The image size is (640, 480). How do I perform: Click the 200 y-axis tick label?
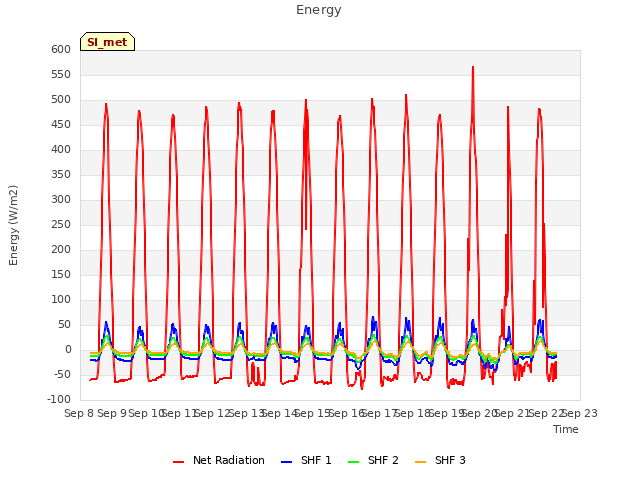click(x=61, y=249)
